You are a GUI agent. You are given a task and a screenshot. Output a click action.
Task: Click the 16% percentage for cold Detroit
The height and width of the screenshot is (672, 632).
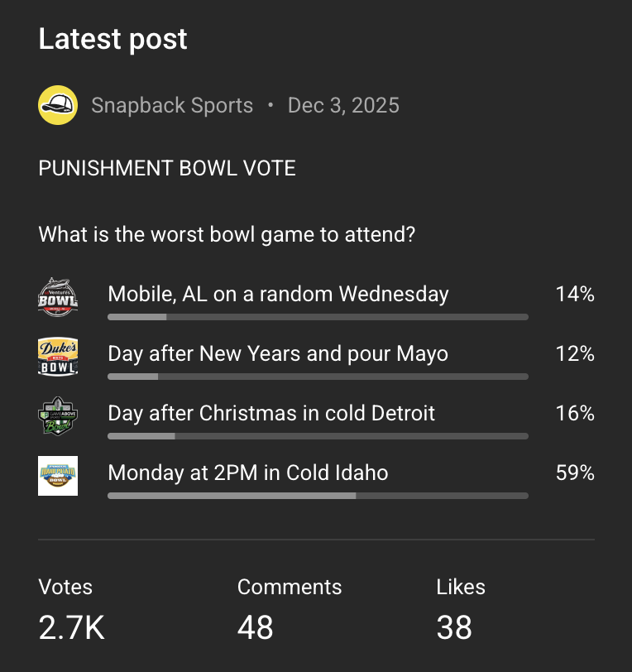(x=575, y=413)
